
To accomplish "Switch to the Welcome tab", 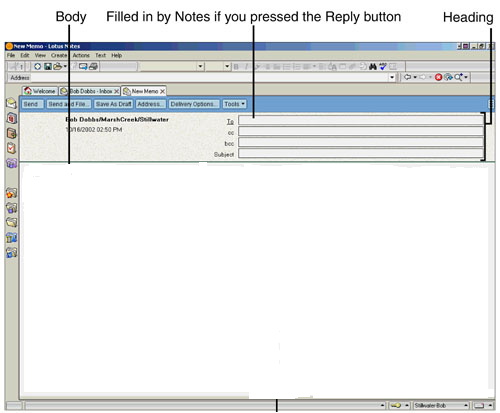I will (40, 91).
